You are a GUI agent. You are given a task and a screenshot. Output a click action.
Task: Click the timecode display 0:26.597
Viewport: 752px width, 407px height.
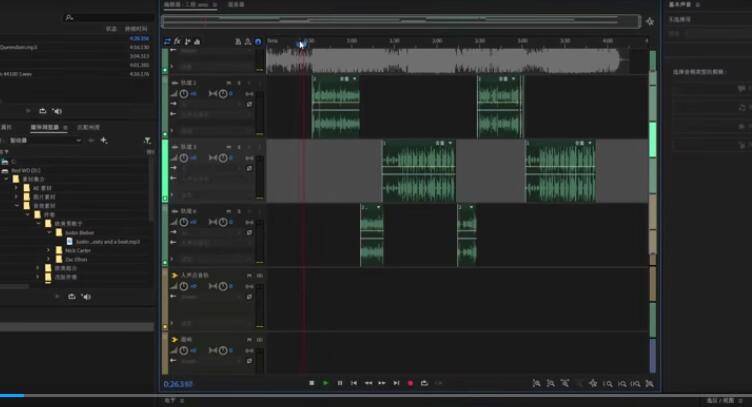(178, 383)
